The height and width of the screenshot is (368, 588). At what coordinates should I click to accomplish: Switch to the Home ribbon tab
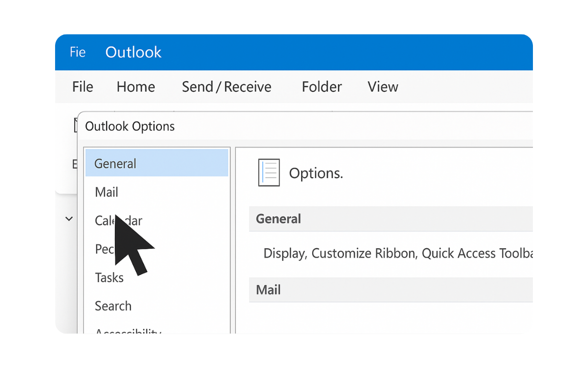pos(136,87)
